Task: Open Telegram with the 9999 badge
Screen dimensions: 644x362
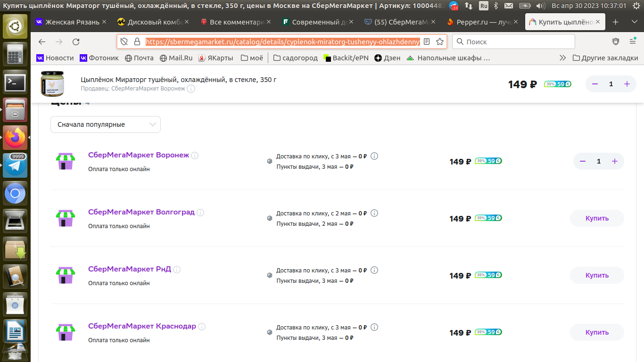Action: tap(16, 165)
